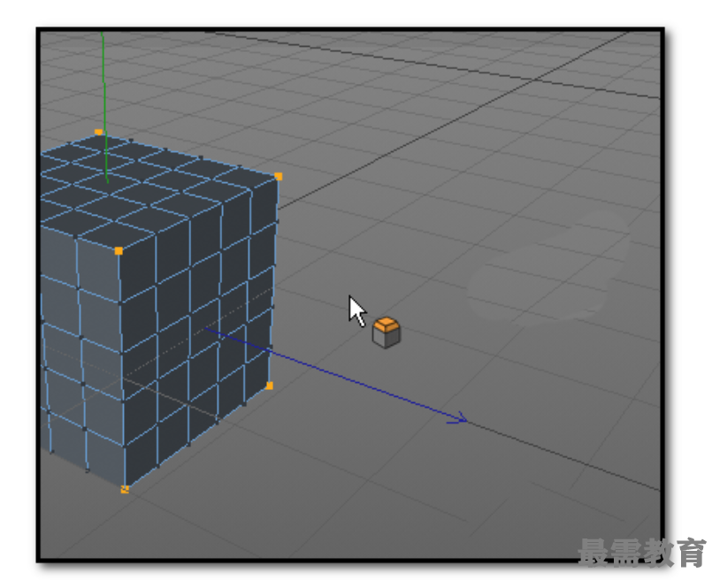Select orange handle at cube's bottom front corner

[x=125, y=489]
